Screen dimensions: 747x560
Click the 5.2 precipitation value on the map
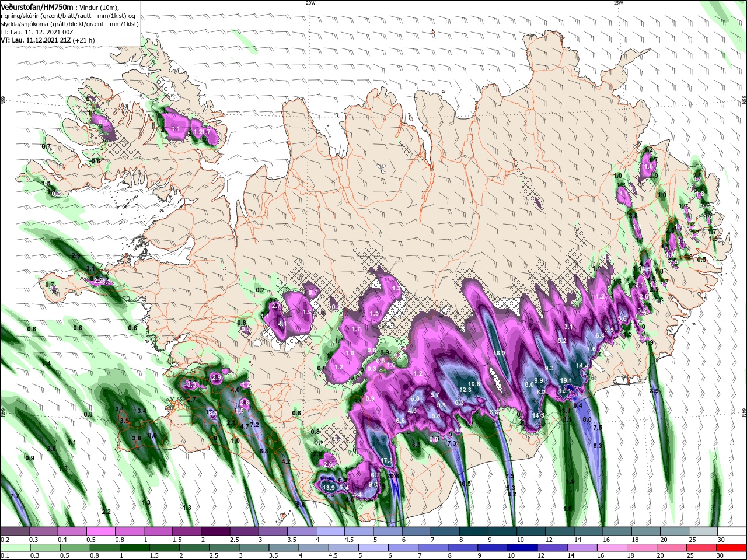[563, 341]
